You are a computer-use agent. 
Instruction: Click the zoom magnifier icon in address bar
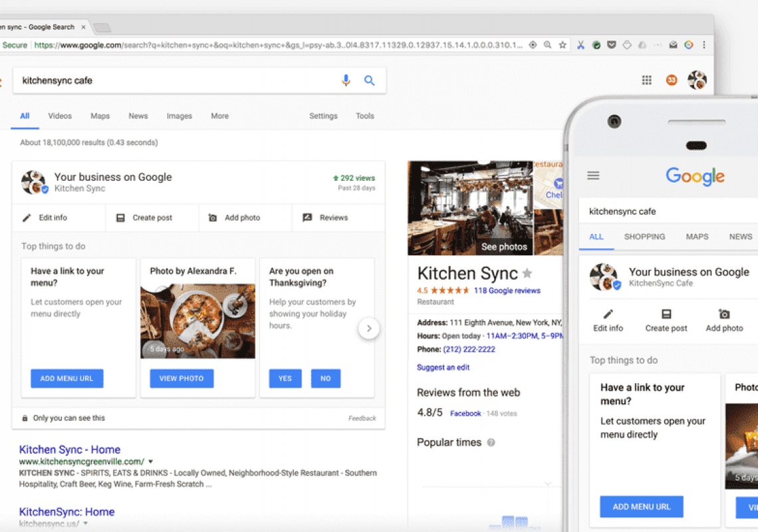tap(548, 45)
